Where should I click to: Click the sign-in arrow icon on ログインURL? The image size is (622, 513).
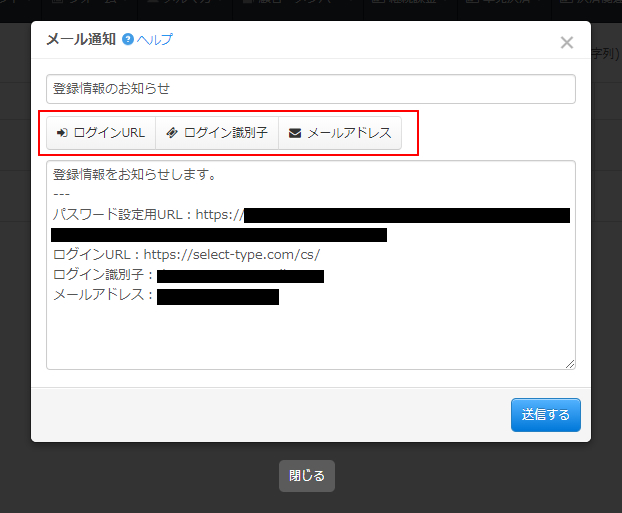tap(61, 133)
